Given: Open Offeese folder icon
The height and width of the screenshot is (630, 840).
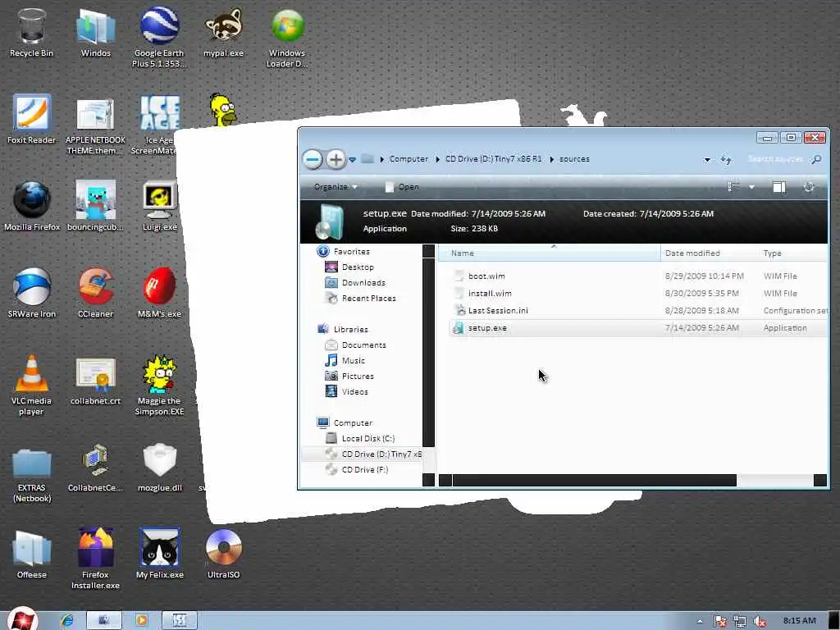Looking at the screenshot, I should tap(32, 554).
